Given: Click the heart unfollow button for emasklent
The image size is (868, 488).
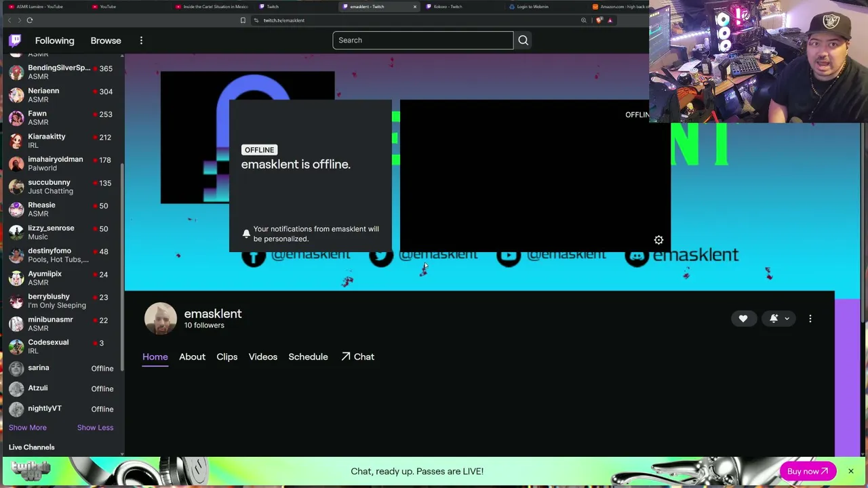Looking at the screenshot, I should coord(743,319).
